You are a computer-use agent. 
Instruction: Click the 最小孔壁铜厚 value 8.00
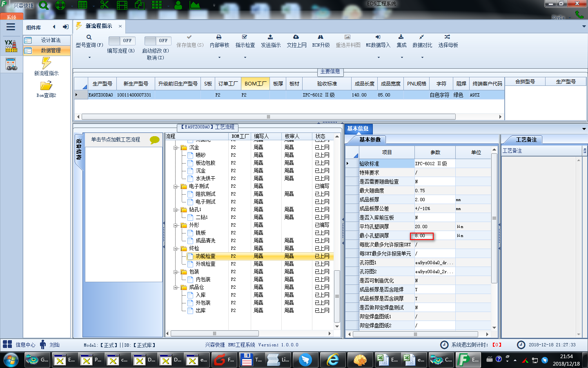tap(434, 236)
